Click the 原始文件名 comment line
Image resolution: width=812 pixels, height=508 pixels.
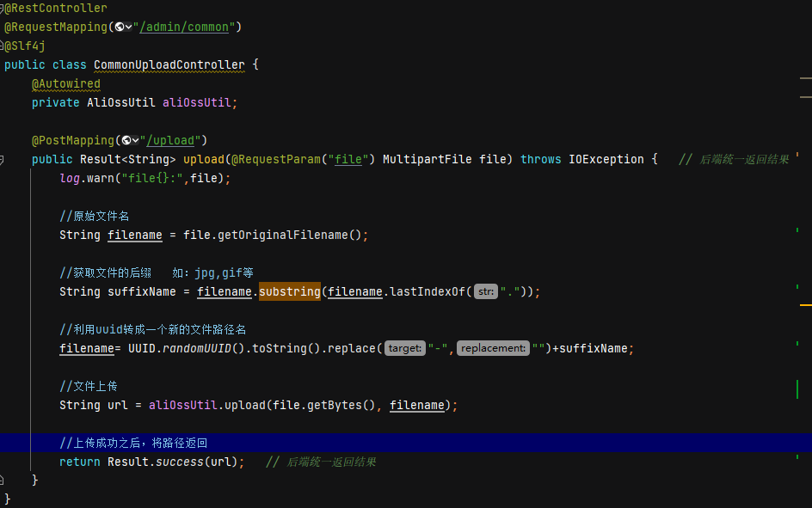[x=95, y=216]
